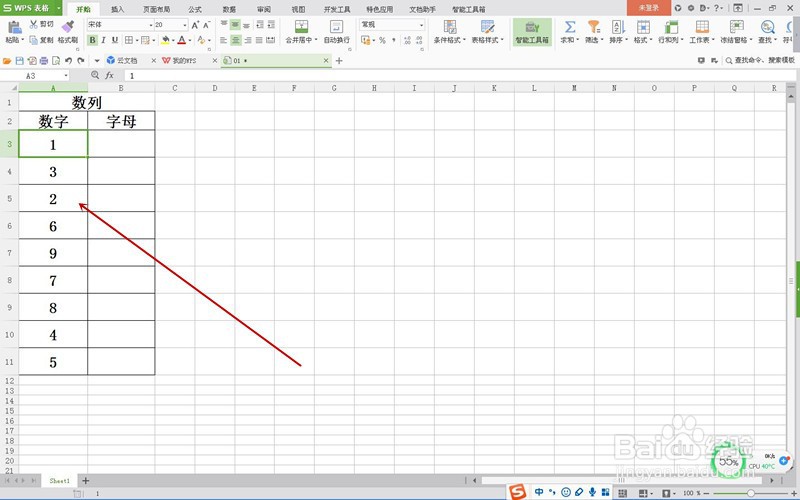
Task: Click the Worksheet icon
Action: (x=702, y=27)
